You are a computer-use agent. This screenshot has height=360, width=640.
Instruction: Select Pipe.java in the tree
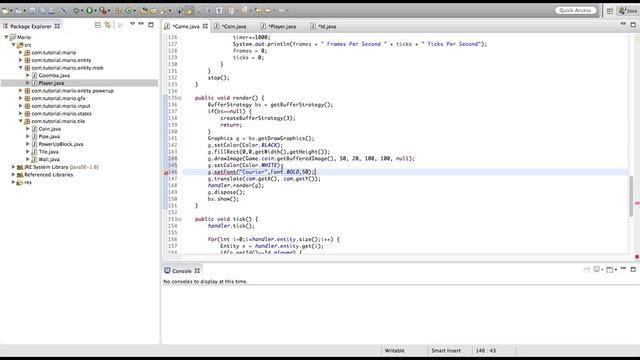coord(49,137)
